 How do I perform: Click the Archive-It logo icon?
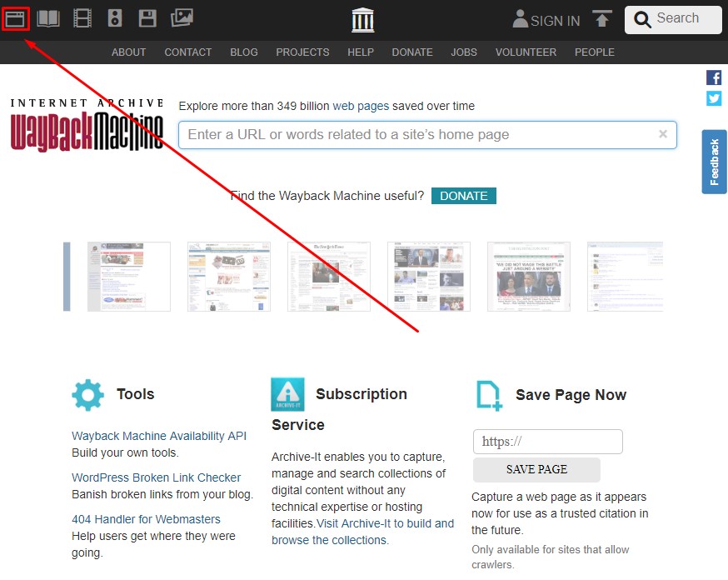click(288, 394)
